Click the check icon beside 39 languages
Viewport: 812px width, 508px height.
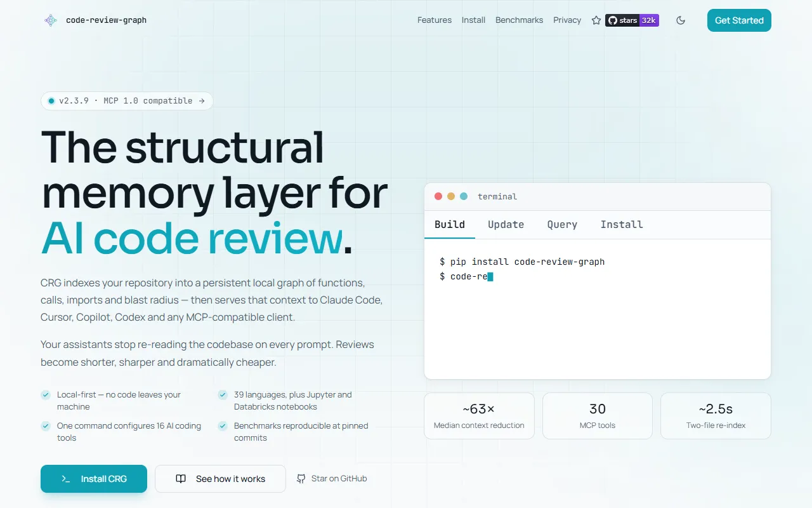click(223, 395)
